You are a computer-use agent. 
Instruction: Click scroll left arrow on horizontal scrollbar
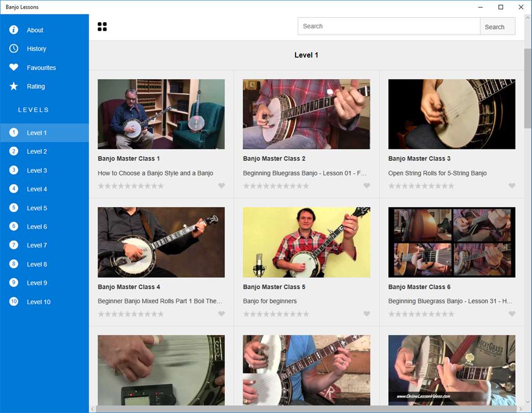click(x=92, y=409)
